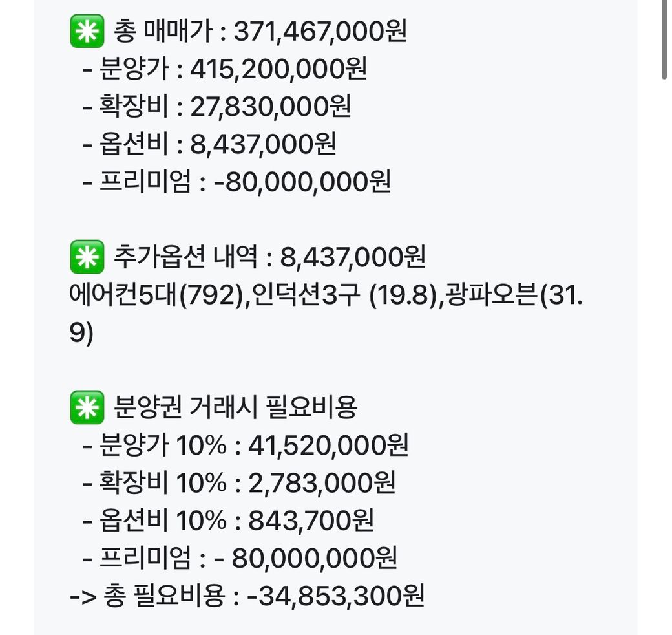Click the 분양권 거래시 필요비용 heading
This screenshot has height=635, width=672.
click(235, 407)
